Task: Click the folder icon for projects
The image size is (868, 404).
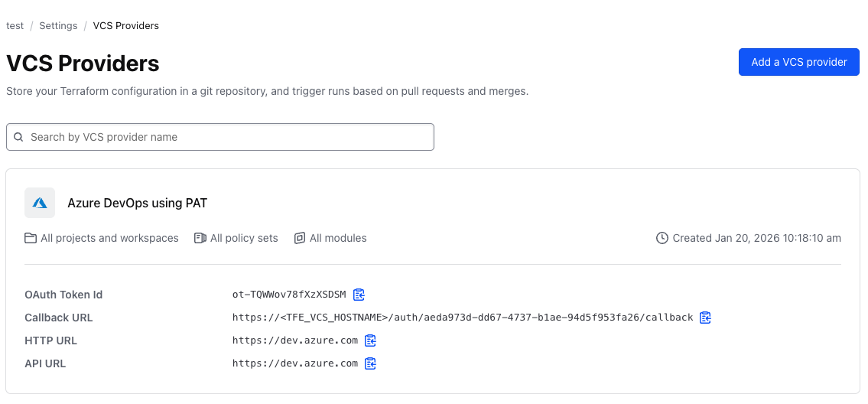Action: coord(31,238)
